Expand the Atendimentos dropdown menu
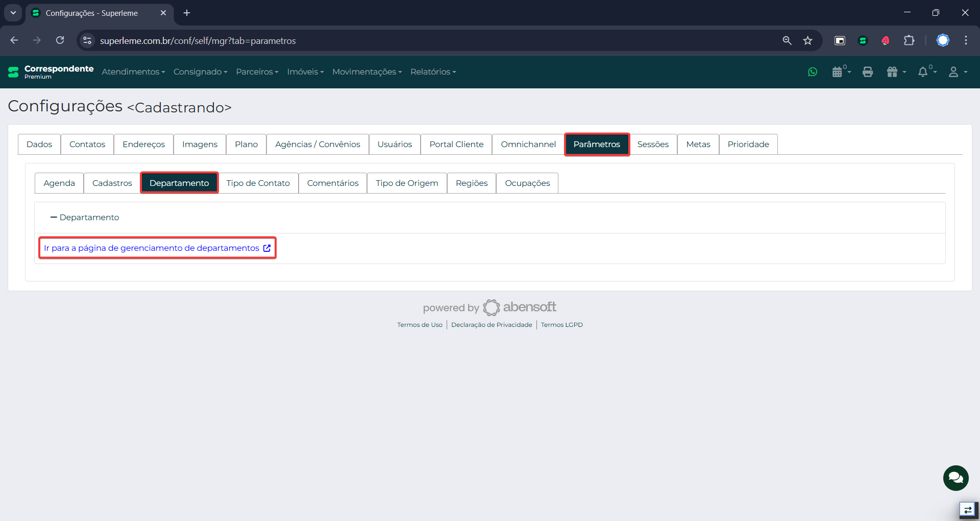 click(133, 72)
